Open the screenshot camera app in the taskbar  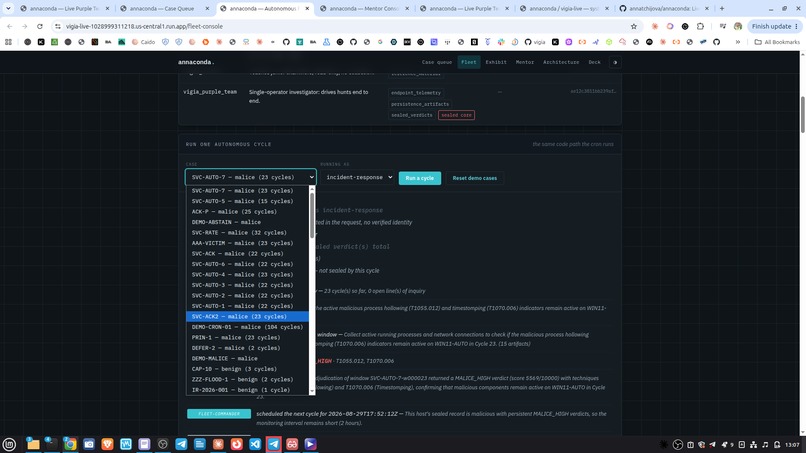(88, 444)
